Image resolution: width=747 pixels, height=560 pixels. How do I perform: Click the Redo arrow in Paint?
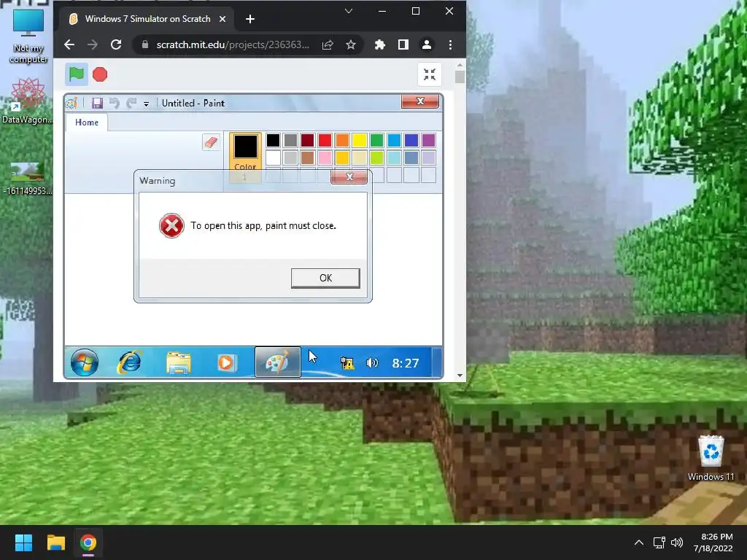[x=131, y=103]
